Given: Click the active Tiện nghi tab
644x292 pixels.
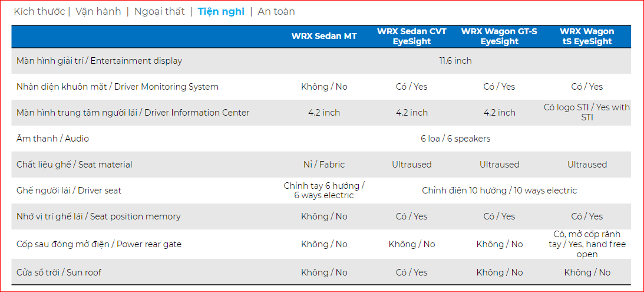Looking at the screenshot, I should 221,11.
